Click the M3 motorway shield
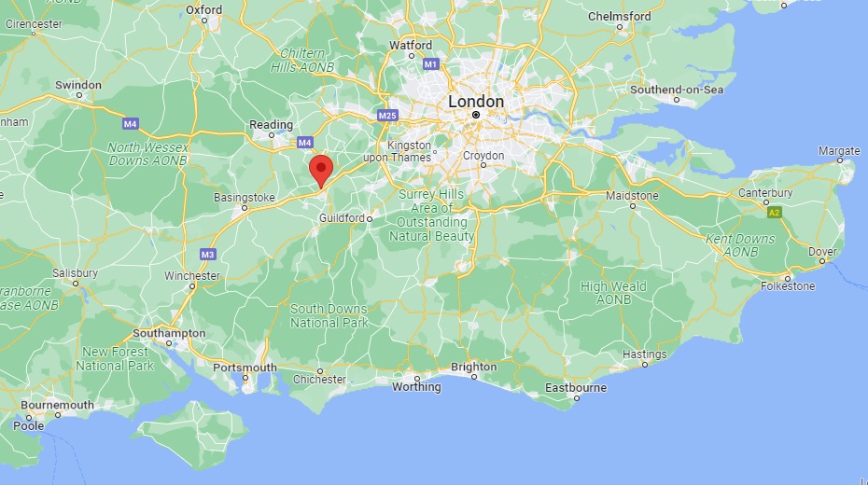The height and width of the screenshot is (486, 868). tap(207, 255)
